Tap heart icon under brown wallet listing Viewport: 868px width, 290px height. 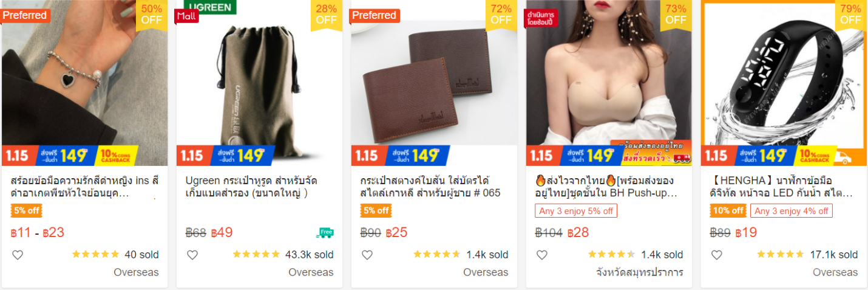click(x=367, y=255)
